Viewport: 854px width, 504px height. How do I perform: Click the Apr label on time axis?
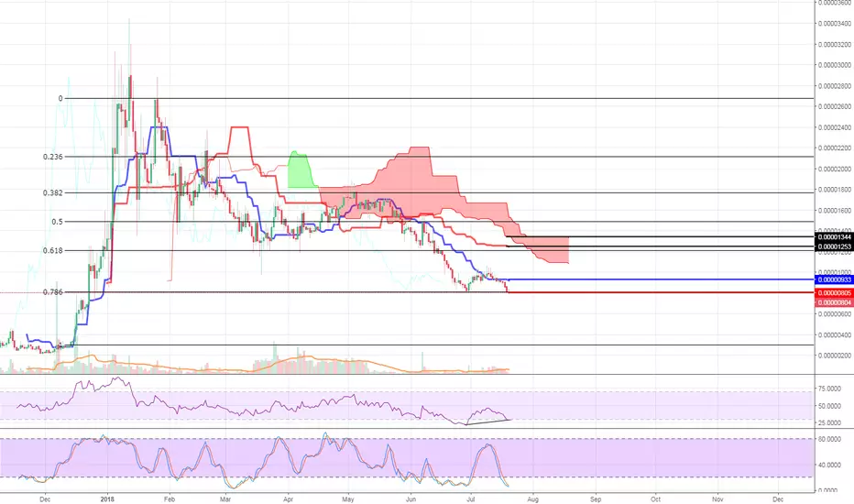(x=288, y=499)
